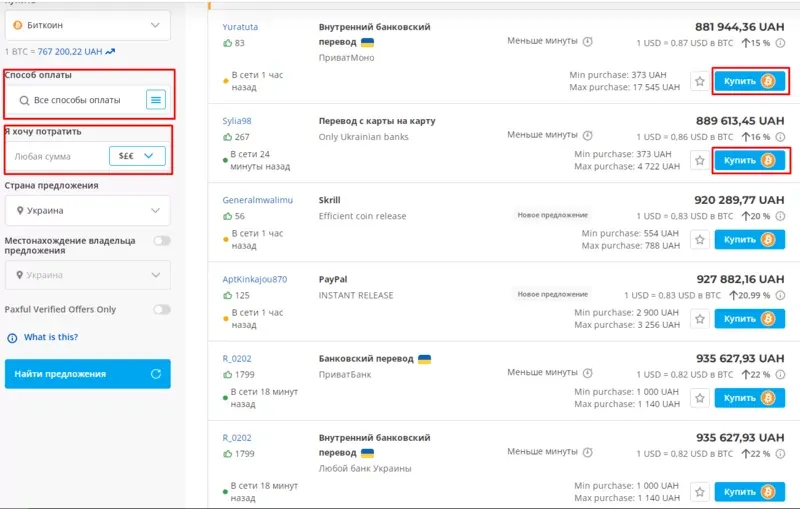The width and height of the screenshot is (800, 509).
Task: Click Купить on the R_0202 ПриватБанк offer
Action: pos(749,398)
